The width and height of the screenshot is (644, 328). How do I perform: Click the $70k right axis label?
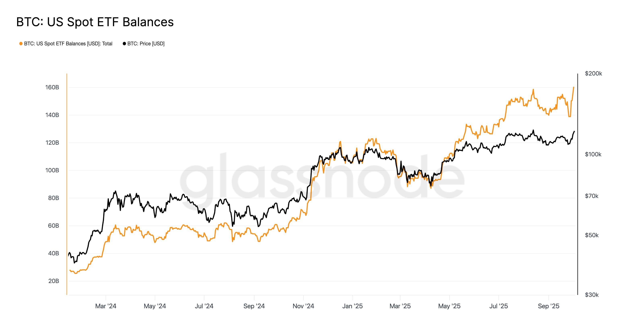591,196
